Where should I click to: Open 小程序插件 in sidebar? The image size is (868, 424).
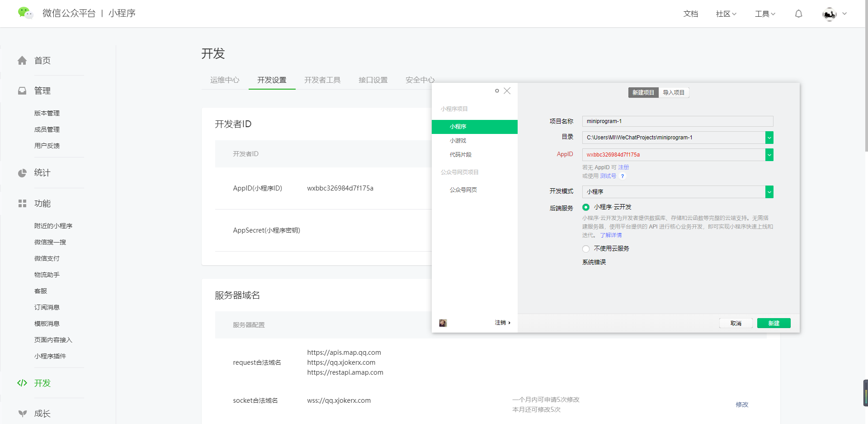(x=50, y=356)
